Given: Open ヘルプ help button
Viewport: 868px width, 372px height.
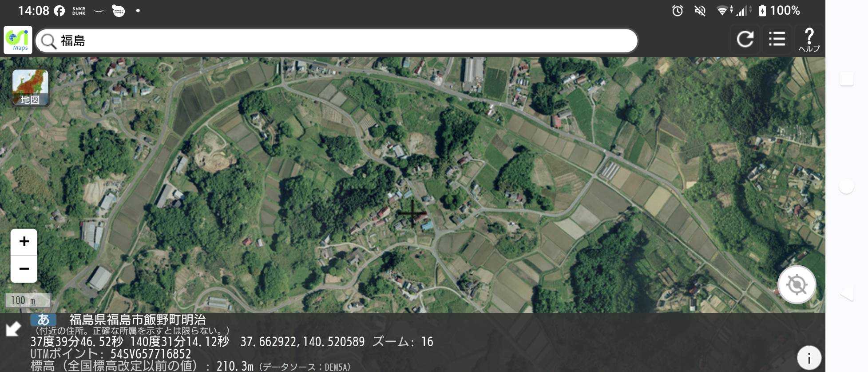Looking at the screenshot, I should point(809,40).
